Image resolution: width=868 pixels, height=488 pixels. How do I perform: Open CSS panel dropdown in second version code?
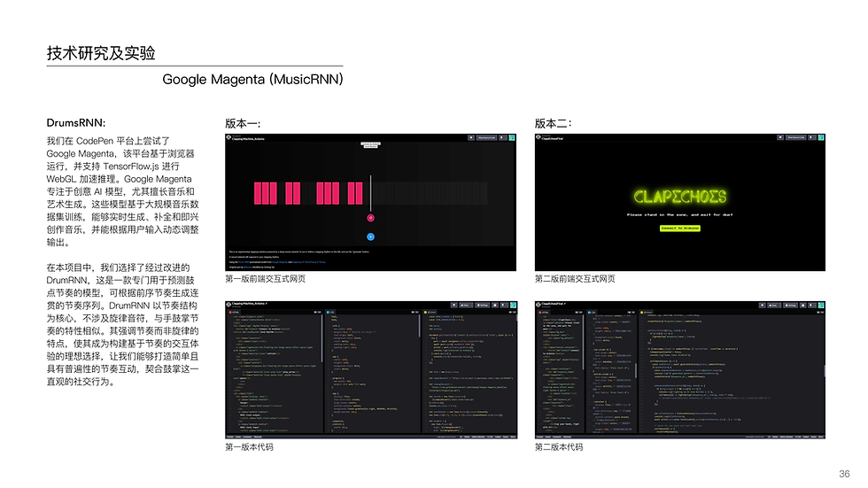633,312
